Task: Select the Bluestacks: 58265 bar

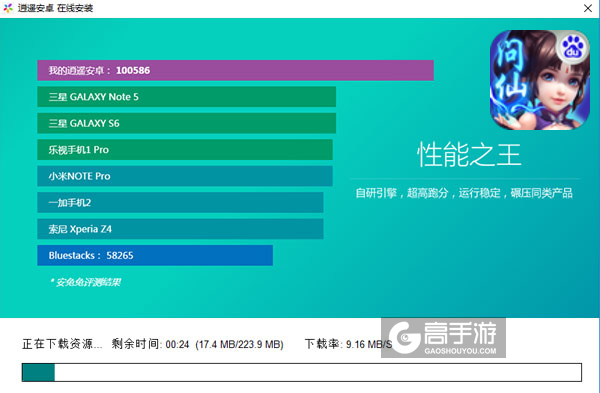Action: [x=155, y=255]
